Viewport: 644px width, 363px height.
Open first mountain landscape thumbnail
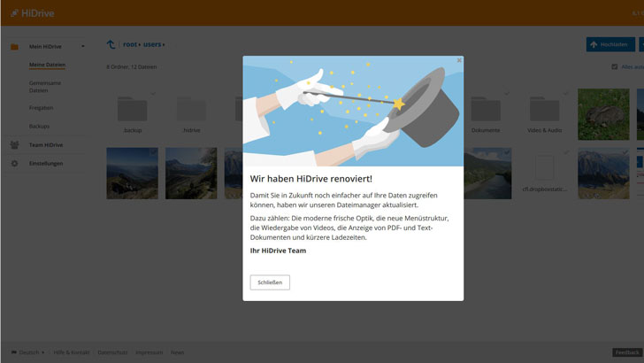[x=133, y=174]
